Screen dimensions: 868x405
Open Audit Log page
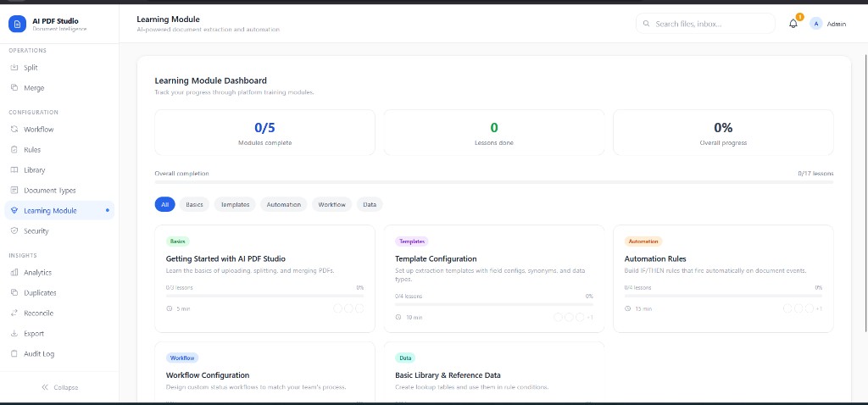pyautogui.click(x=60, y=353)
